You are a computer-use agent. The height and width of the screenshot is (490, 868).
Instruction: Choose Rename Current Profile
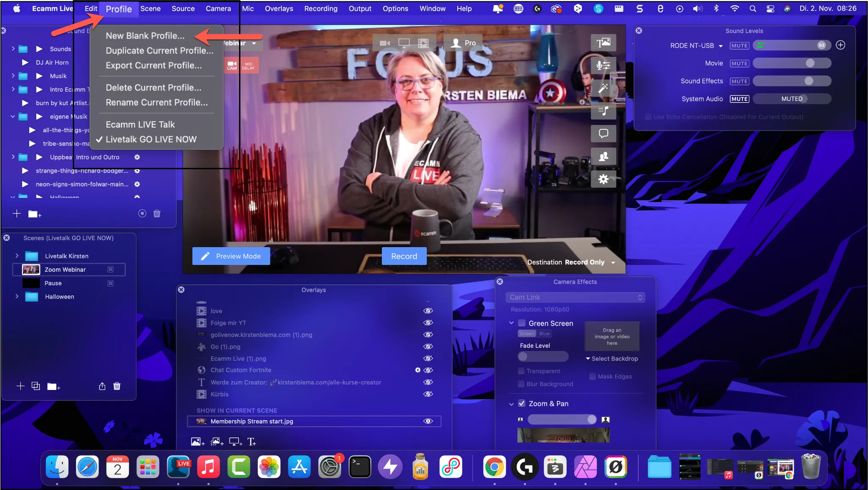pyautogui.click(x=156, y=102)
